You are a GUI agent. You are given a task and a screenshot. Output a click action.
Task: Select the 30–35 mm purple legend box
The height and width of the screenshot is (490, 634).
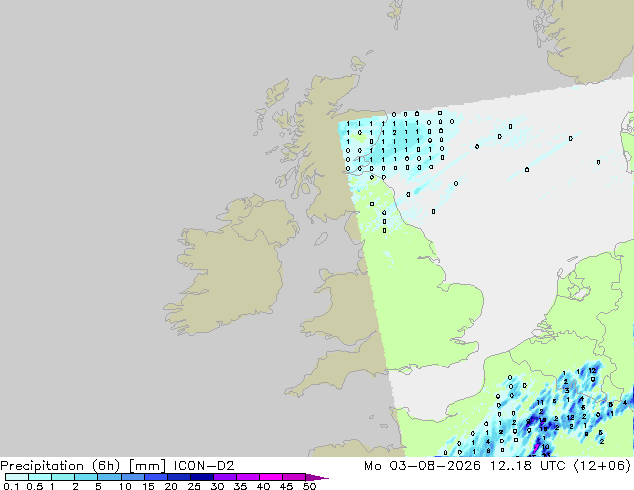tap(224, 477)
